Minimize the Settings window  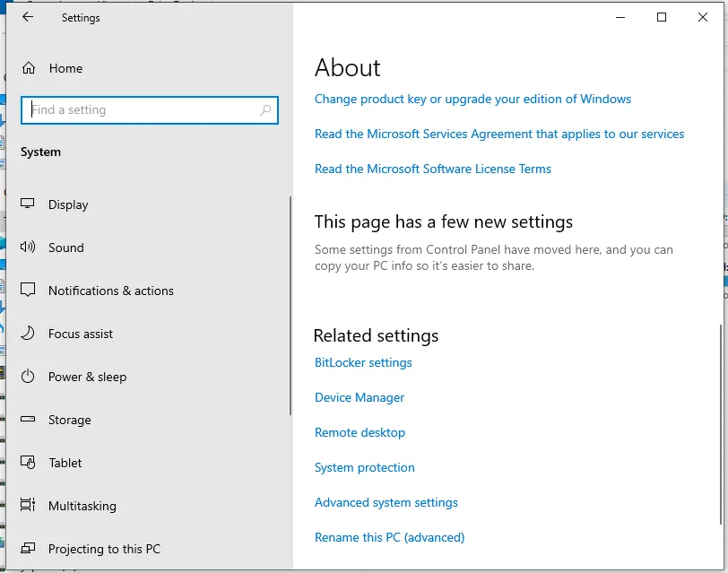[620, 18]
